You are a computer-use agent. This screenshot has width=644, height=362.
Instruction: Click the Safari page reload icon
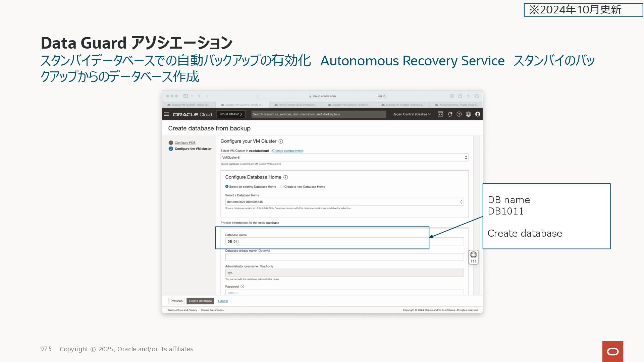(x=385, y=96)
